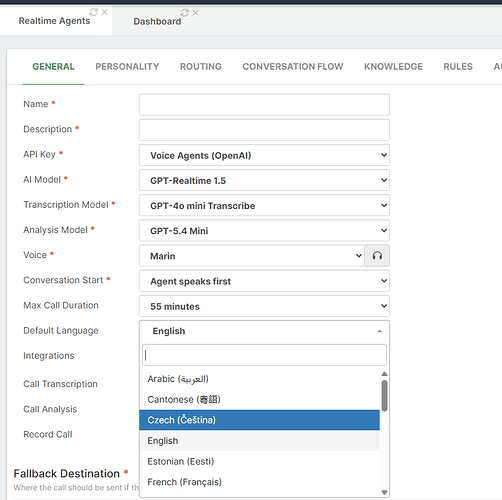
Task: Collapse the Default Language dropdown
Action: coord(264,331)
